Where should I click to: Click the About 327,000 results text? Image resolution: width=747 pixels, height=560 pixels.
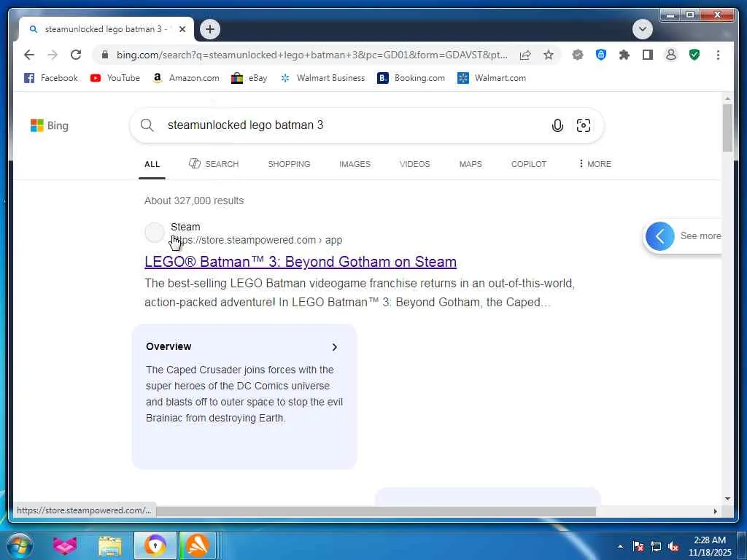pyautogui.click(x=194, y=201)
